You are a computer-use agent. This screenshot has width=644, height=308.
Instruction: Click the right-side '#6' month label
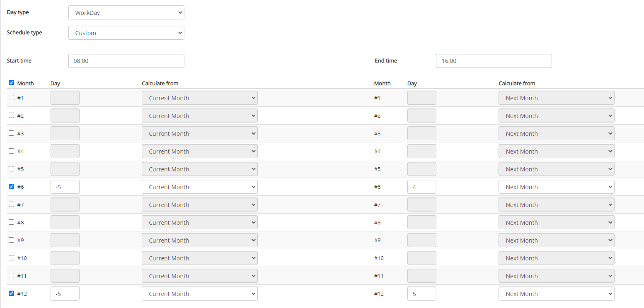377,187
